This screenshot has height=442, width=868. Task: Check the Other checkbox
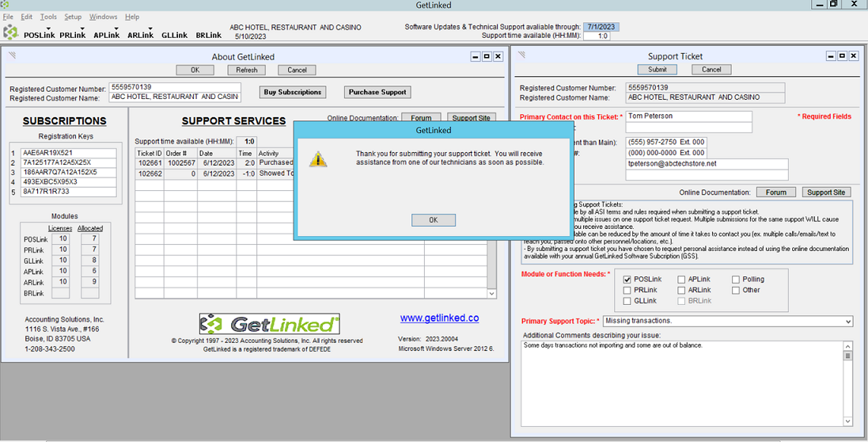coord(735,290)
